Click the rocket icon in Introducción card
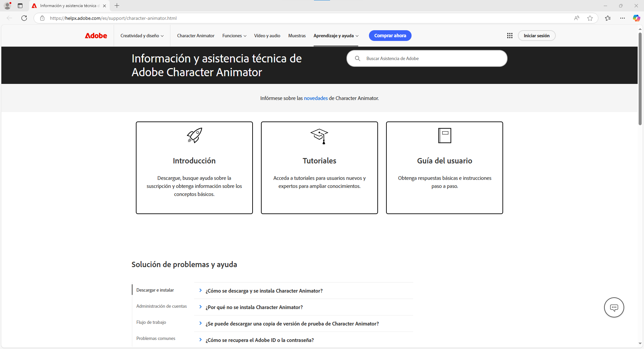 [x=195, y=135]
